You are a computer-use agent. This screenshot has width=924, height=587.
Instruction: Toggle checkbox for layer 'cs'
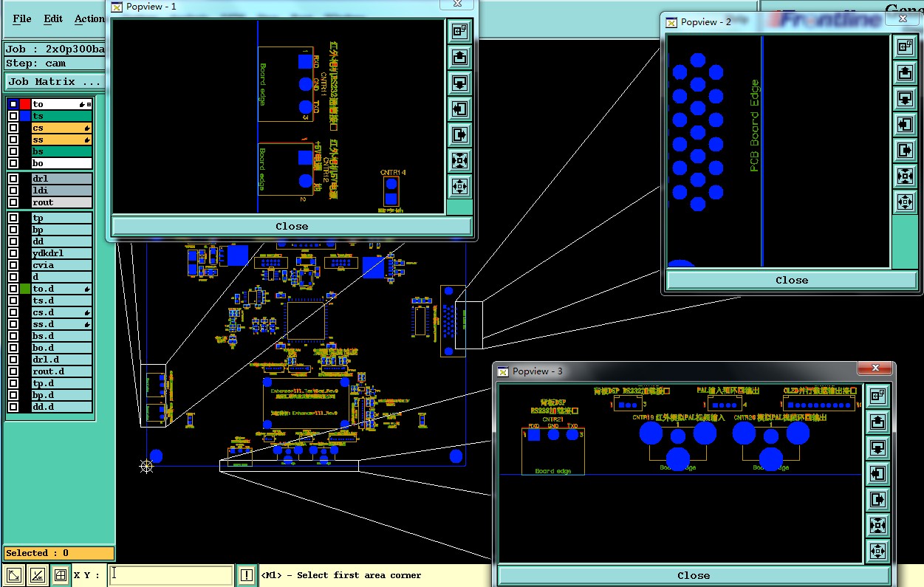point(13,128)
